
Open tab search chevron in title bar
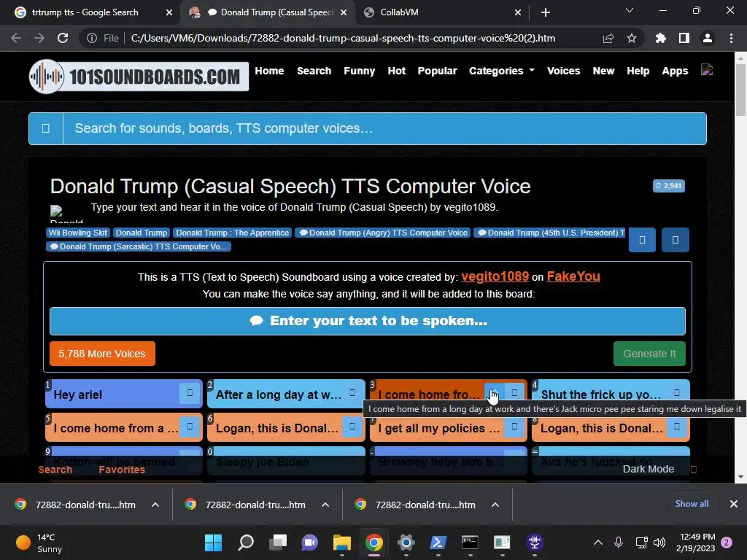(x=630, y=10)
